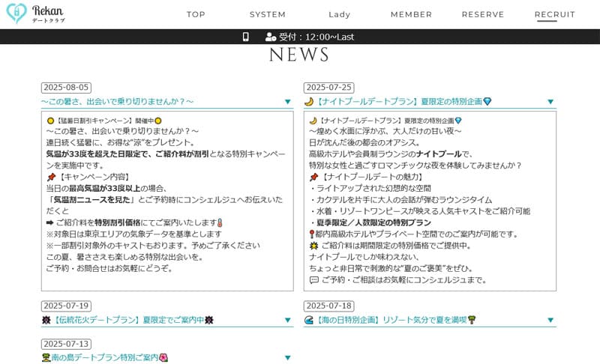The image size is (600, 364).
Task: Collapse the 2025-08-05 heat campaign news item
Action: (288, 102)
